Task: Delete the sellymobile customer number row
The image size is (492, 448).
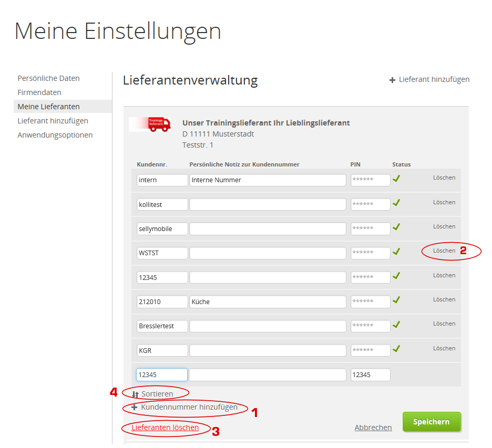Action: [444, 227]
